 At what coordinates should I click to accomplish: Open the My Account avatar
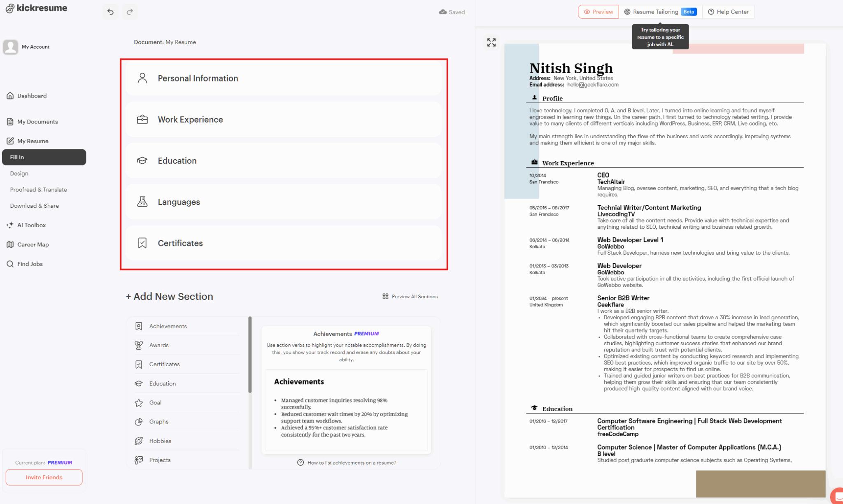(x=10, y=46)
